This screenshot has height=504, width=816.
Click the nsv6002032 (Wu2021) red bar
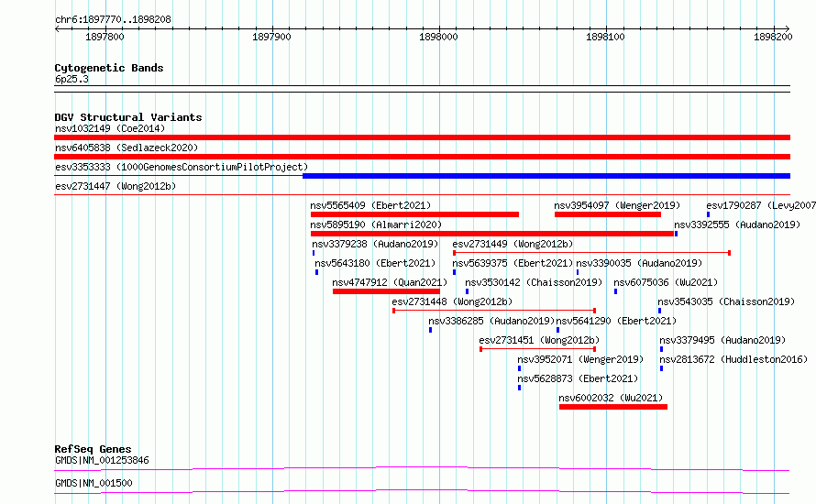pyautogui.click(x=613, y=407)
